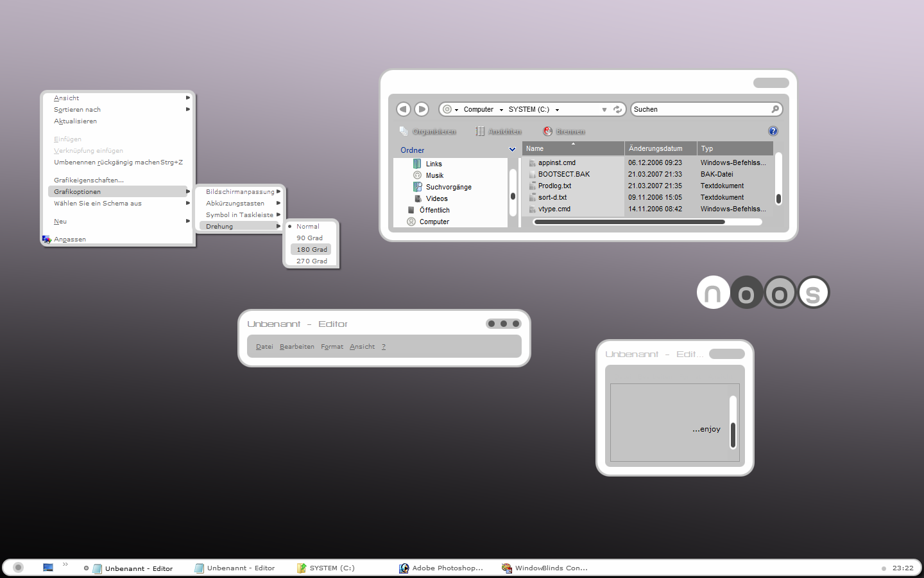Click the 23:22 taskbar clock
Image resolution: width=924 pixels, height=578 pixels.
click(903, 568)
